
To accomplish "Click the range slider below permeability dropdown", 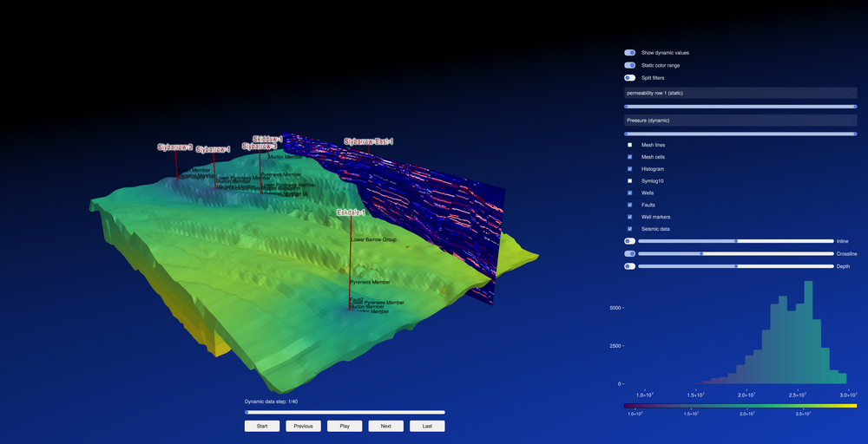I will pos(740,106).
